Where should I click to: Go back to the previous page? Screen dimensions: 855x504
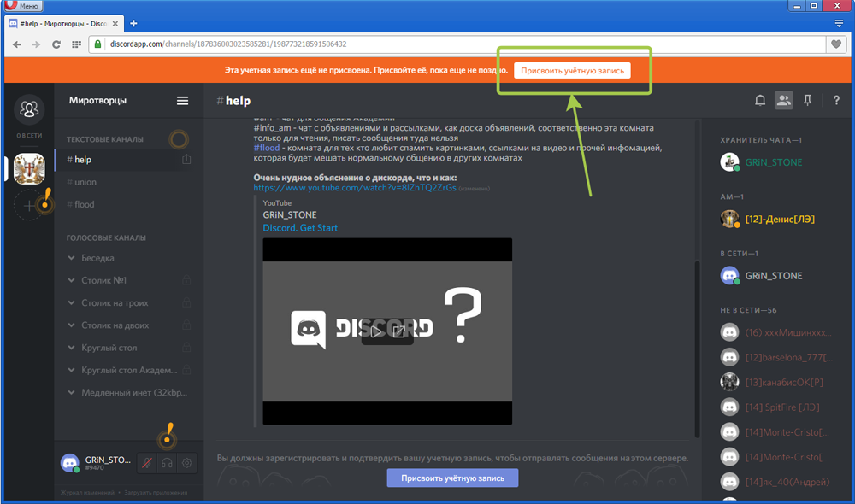17,44
